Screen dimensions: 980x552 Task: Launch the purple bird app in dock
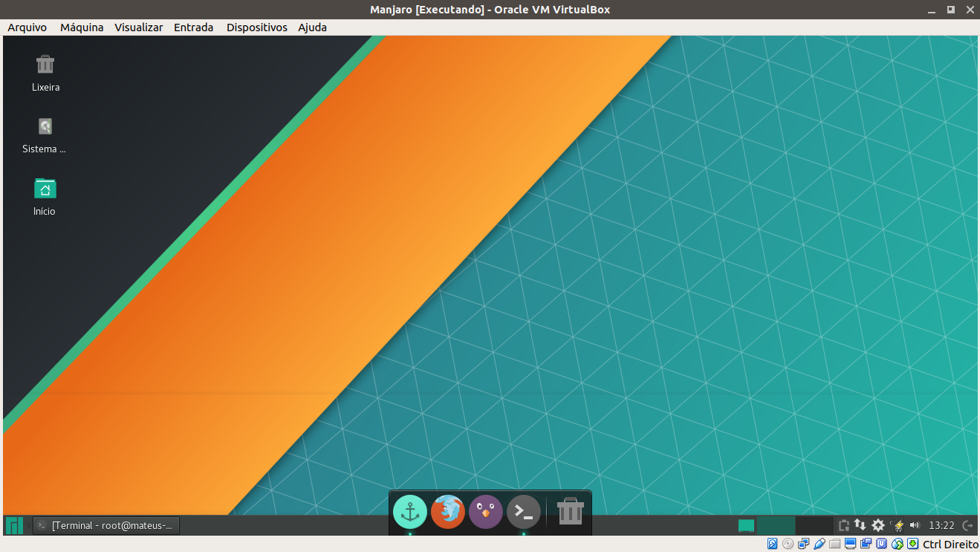tap(486, 512)
